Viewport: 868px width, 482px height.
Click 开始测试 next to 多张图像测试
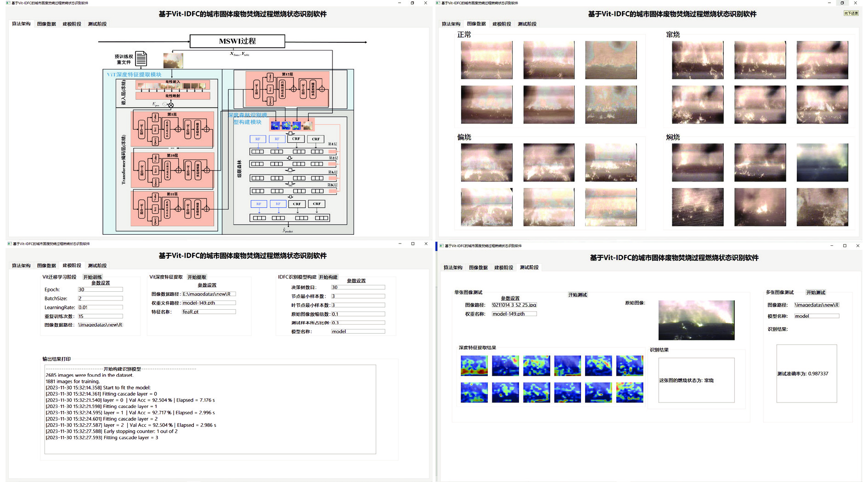(x=816, y=292)
